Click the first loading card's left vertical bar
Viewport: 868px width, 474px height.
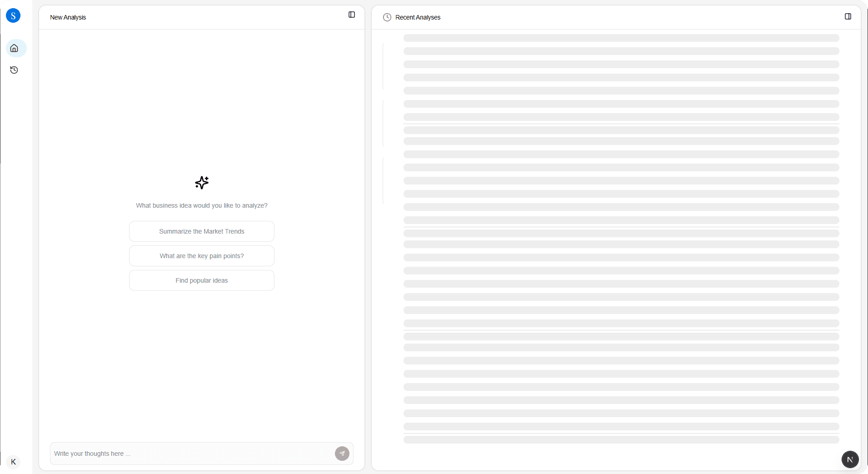[x=383, y=66]
